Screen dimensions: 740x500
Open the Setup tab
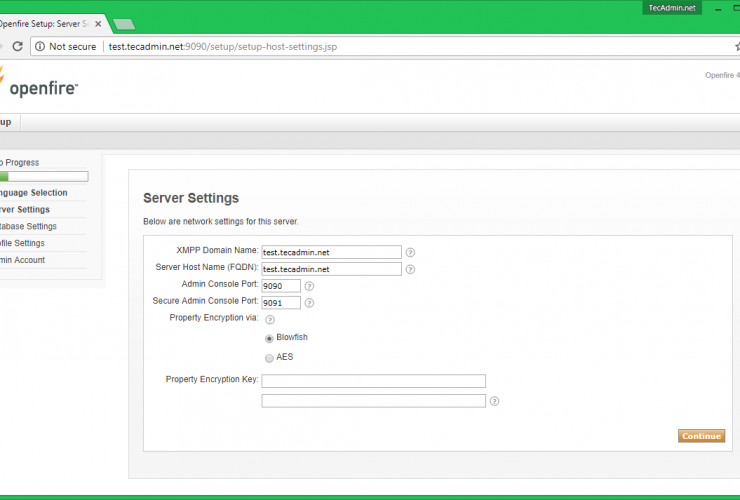coord(6,122)
